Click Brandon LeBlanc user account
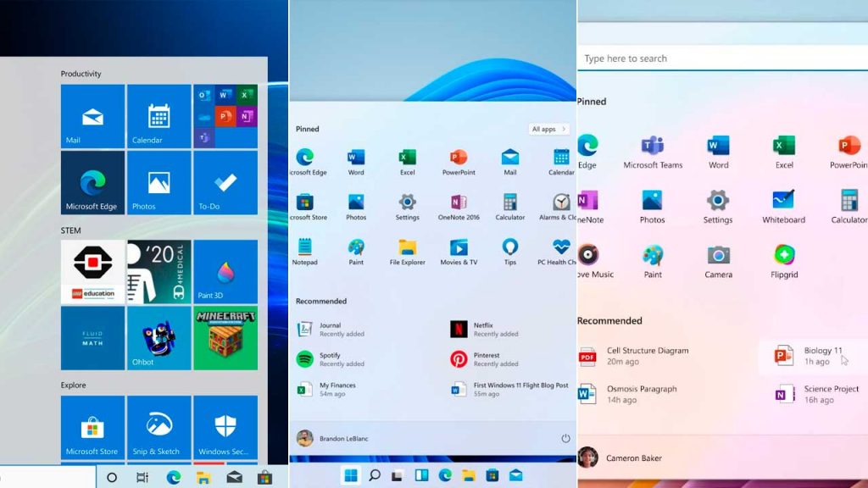The image size is (868, 488). [x=332, y=438]
